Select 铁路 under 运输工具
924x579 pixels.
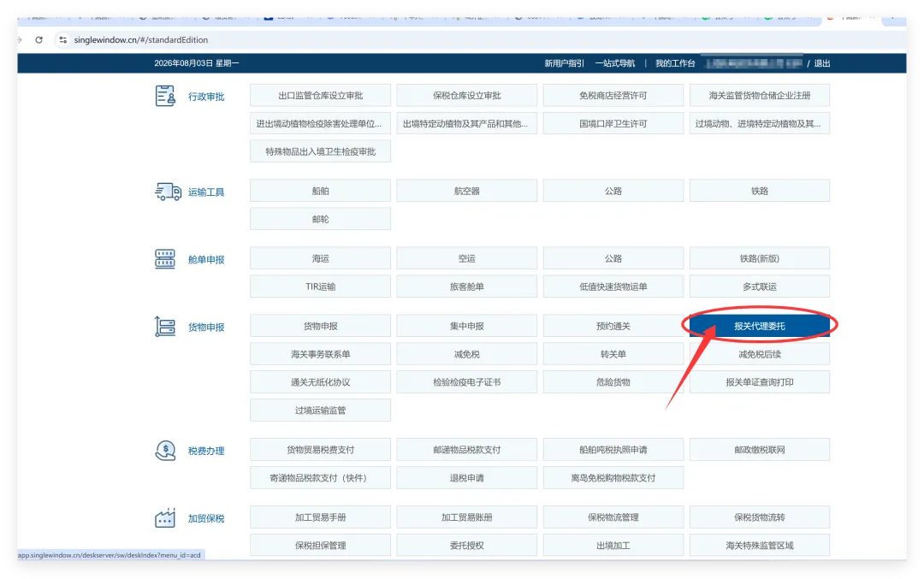click(760, 191)
